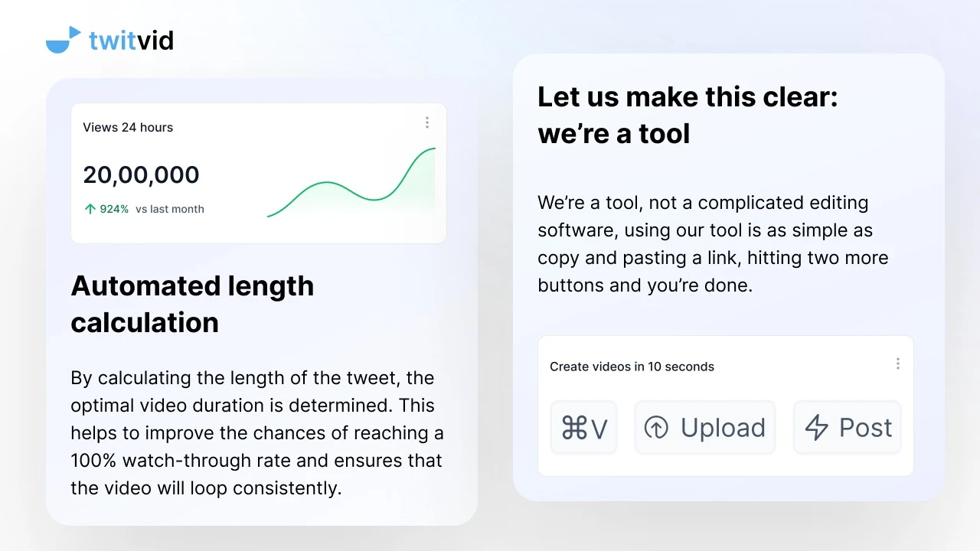
Task: Click the Views 24 hours label
Action: pos(128,127)
